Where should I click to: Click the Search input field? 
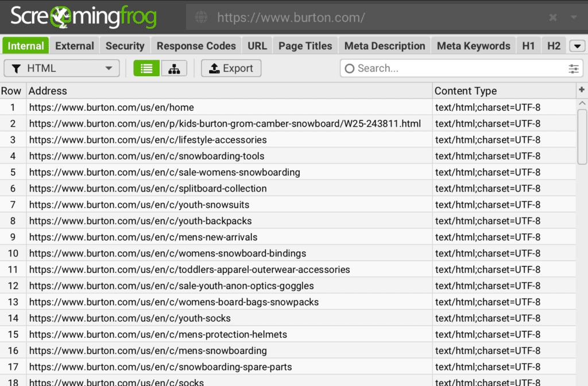pyautogui.click(x=461, y=68)
